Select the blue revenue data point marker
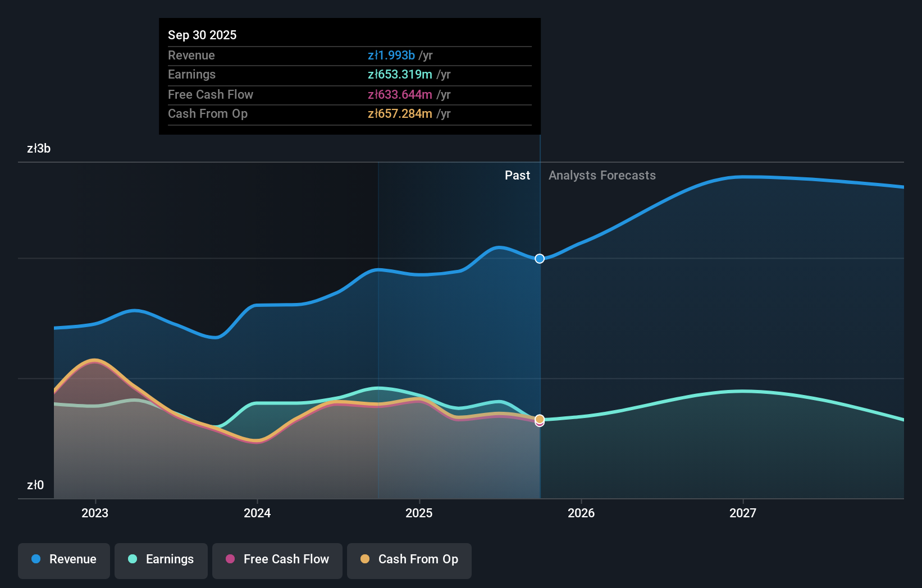 540,259
